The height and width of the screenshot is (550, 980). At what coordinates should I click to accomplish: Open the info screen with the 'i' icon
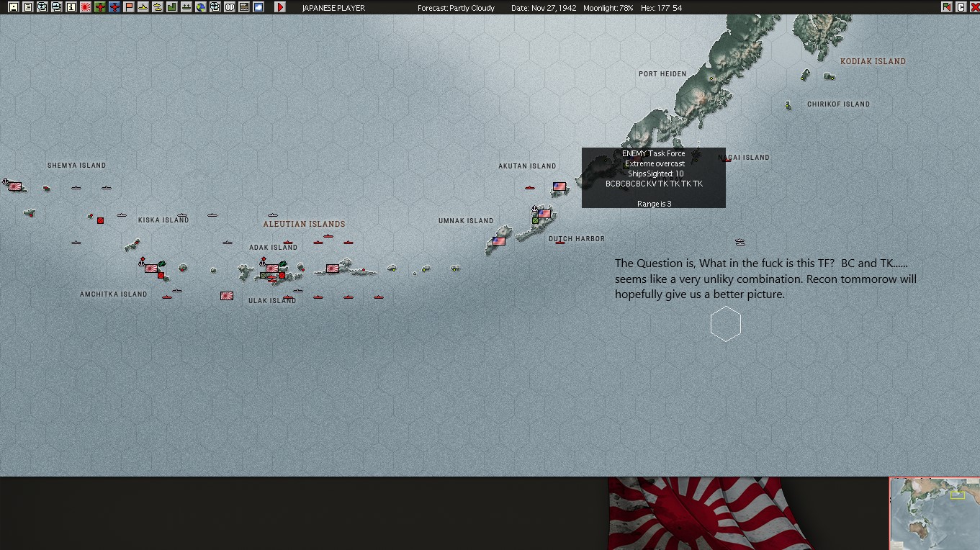pyautogui.click(x=71, y=7)
